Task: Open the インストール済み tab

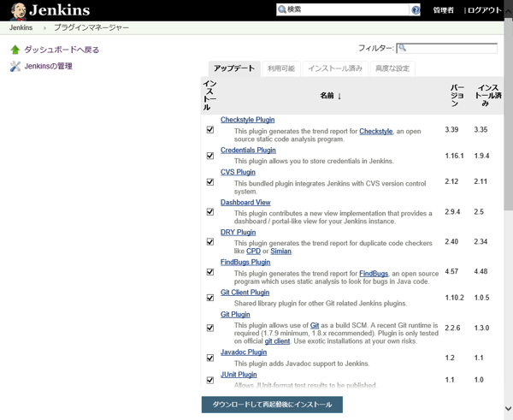Action: click(x=335, y=68)
